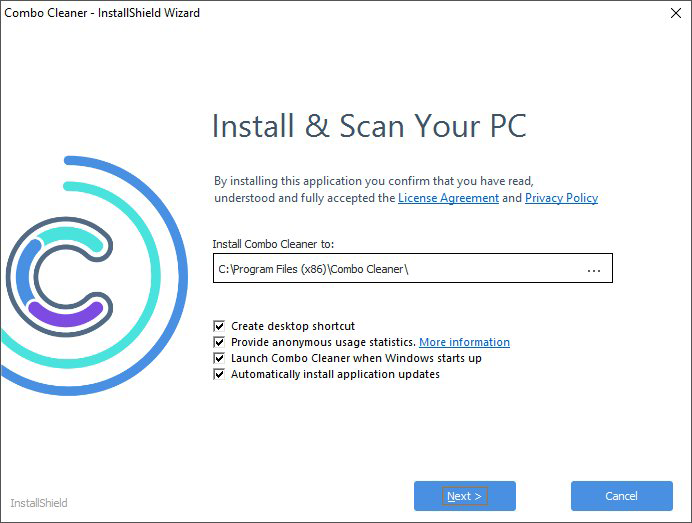Toggle Launch Combo Cleaner when Windows starts
This screenshot has height=523, width=692.
click(219, 358)
